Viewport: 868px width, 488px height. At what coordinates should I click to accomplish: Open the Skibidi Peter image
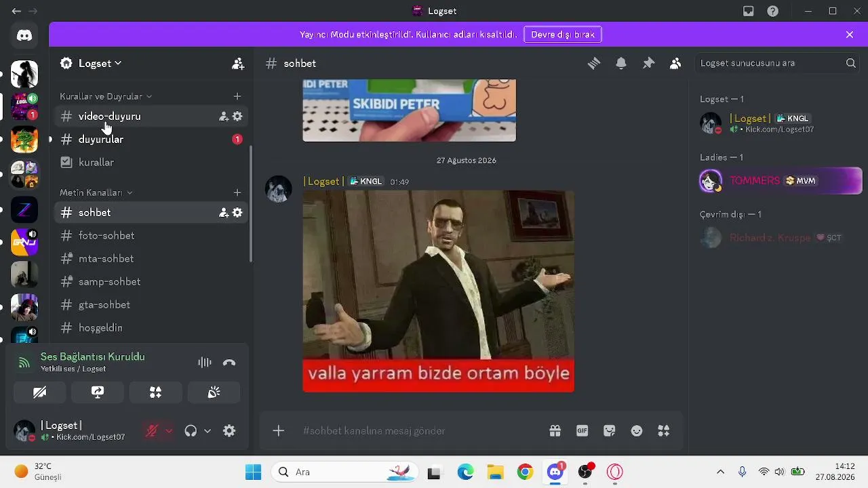point(409,110)
